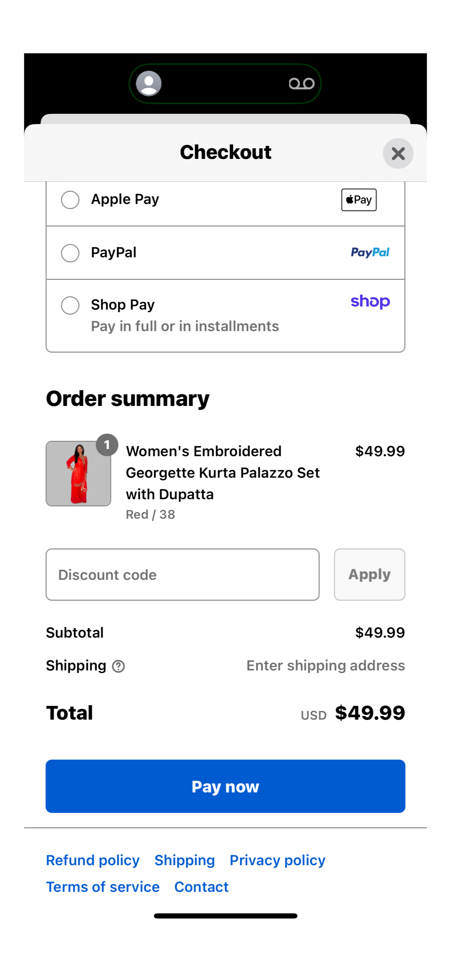Open the Privacy policy link

click(277, 860)
